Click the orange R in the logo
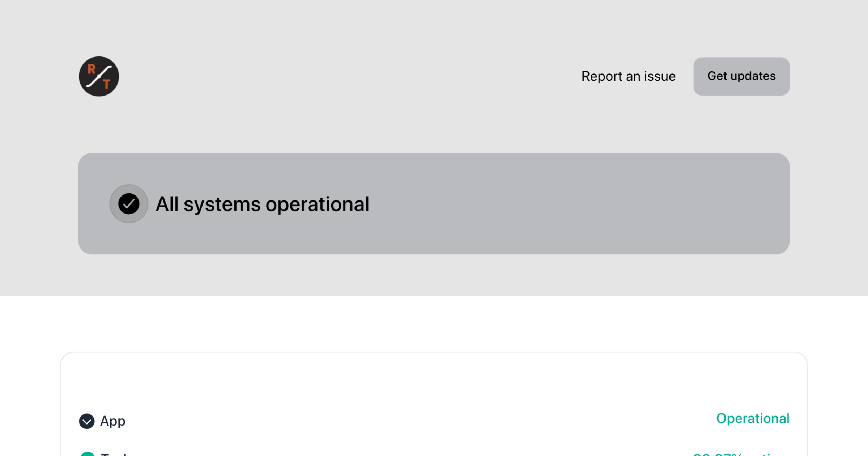Image resolution: width=868 pixels, height=456 pixels. (92, 69)
